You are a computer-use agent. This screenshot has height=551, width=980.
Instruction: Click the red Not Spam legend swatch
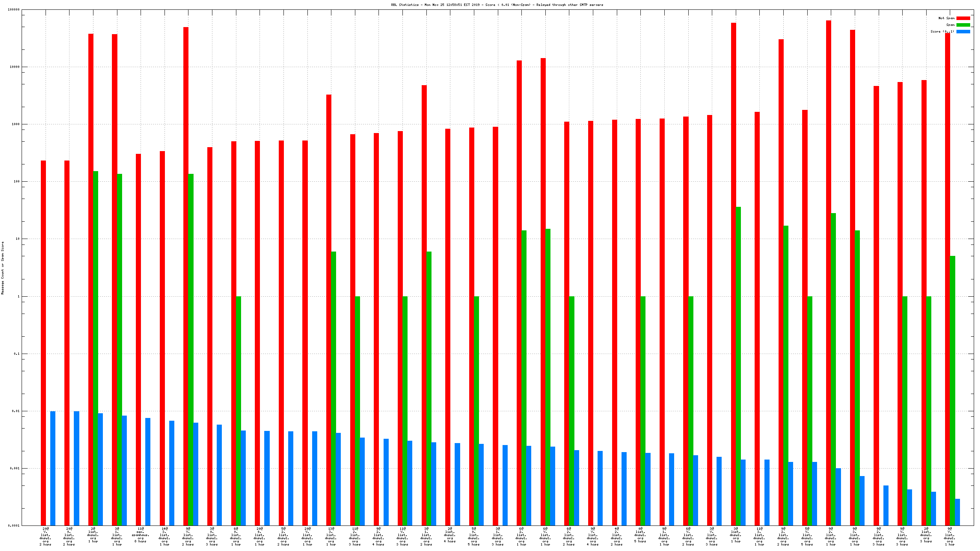click(x=963, y=18)
